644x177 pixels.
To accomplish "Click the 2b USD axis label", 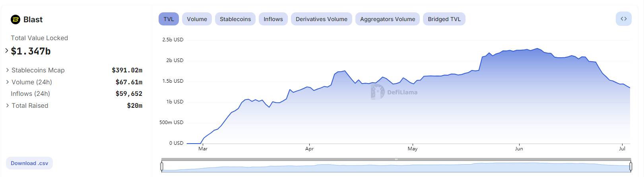I will pyautogui.click(x=175, y=60).
